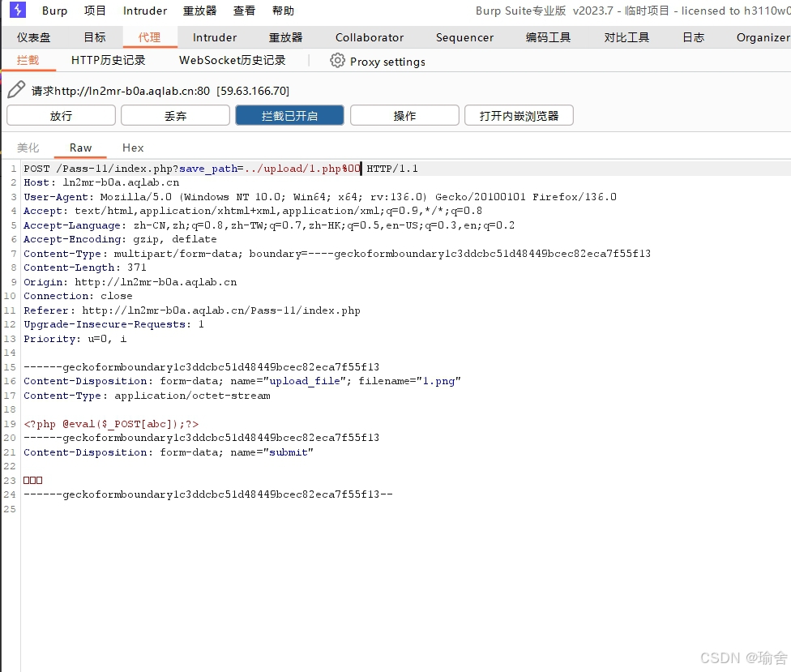Open the Intruder menu in menu bar
This screenshot has height=672, width=791.
coord(145,11)
